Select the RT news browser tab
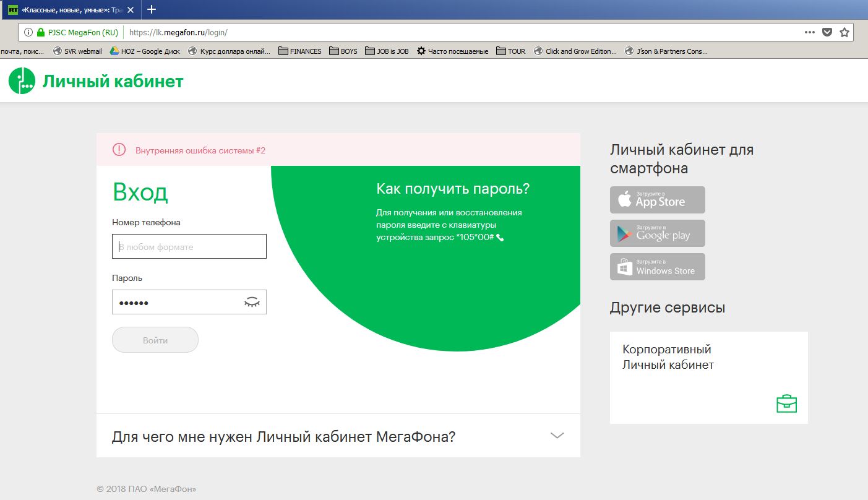868x500 pixels. pos(71,10)
